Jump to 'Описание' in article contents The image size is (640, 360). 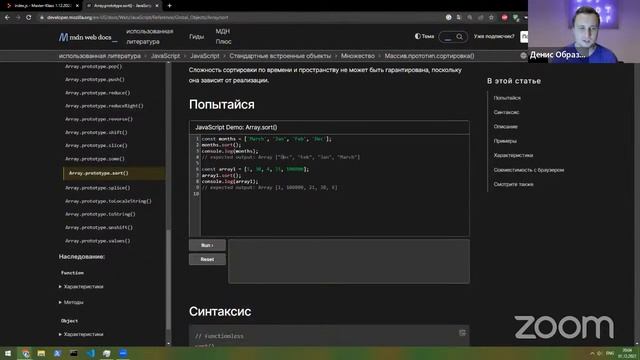coord(505,127)
